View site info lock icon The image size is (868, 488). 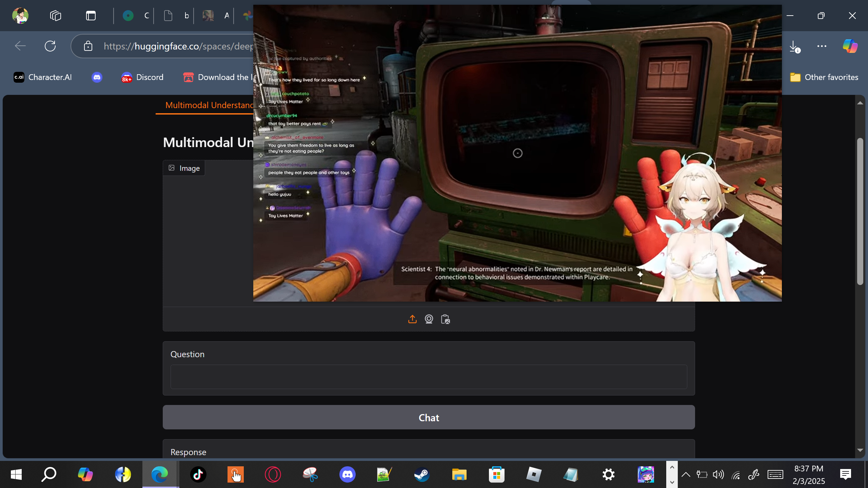click(88, 46)
